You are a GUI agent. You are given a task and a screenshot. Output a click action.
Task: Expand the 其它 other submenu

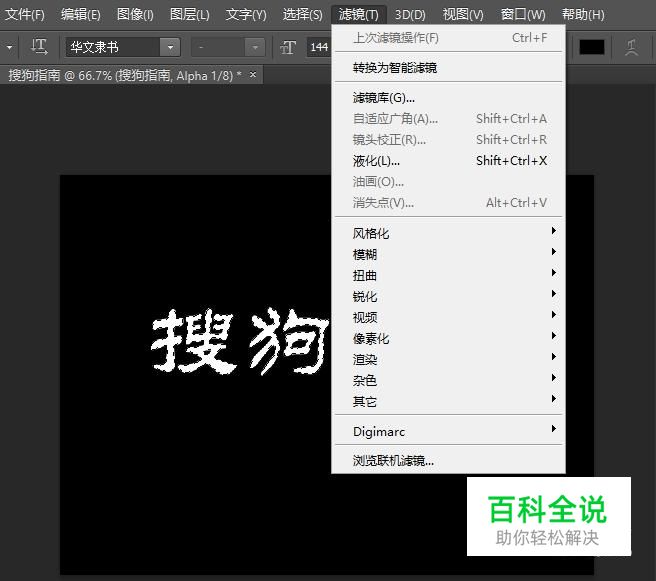(448, 401)
